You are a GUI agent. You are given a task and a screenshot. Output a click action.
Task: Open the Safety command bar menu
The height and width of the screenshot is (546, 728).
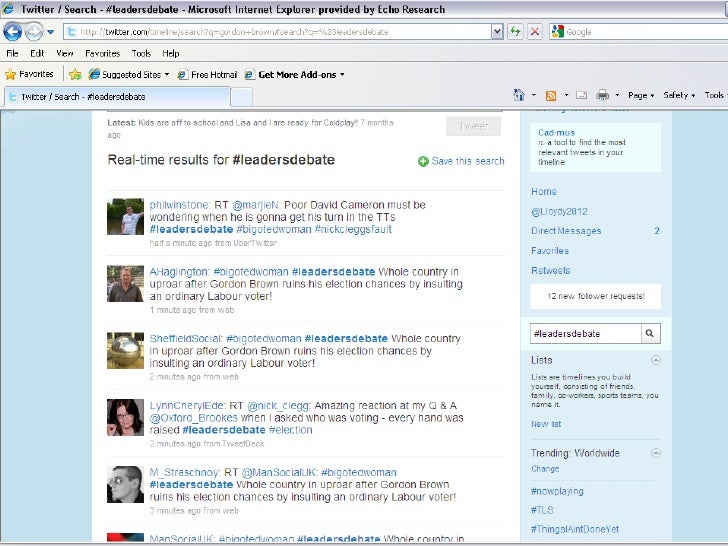(x=679, y=95)
